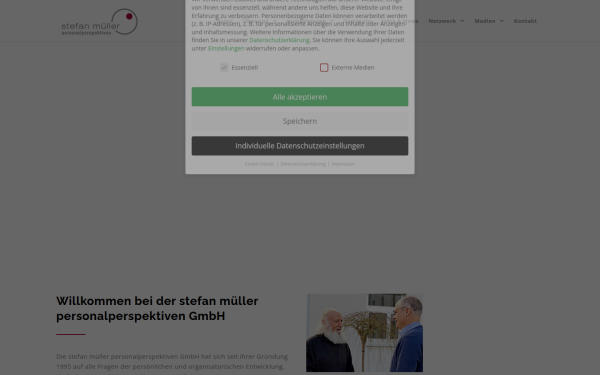Expand the Netzwerk menu chevron
This screenshot has height=375, width=600.
click(462, 21)
